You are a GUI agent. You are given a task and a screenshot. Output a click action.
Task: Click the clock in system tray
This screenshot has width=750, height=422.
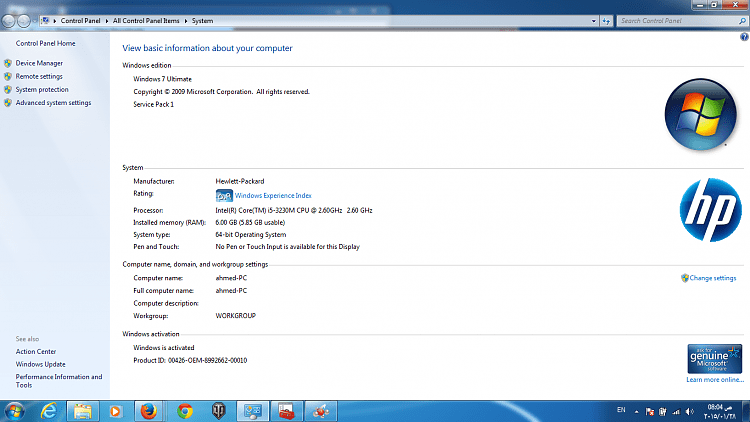(x=719, y=412)
